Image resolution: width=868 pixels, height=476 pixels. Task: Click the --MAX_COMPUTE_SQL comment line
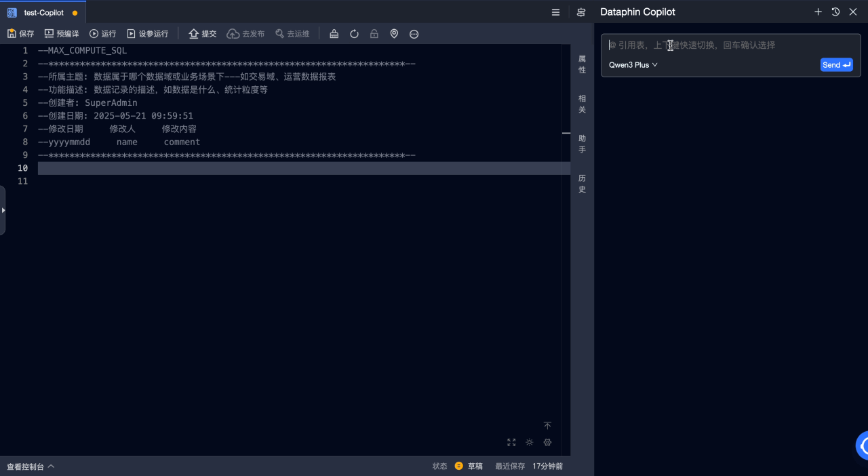[82, 50]
